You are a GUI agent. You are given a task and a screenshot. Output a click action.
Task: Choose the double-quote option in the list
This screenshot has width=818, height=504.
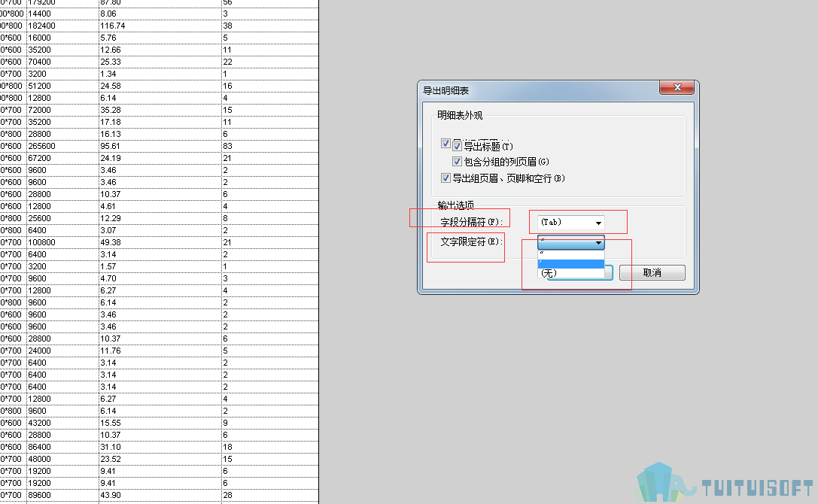570,254
